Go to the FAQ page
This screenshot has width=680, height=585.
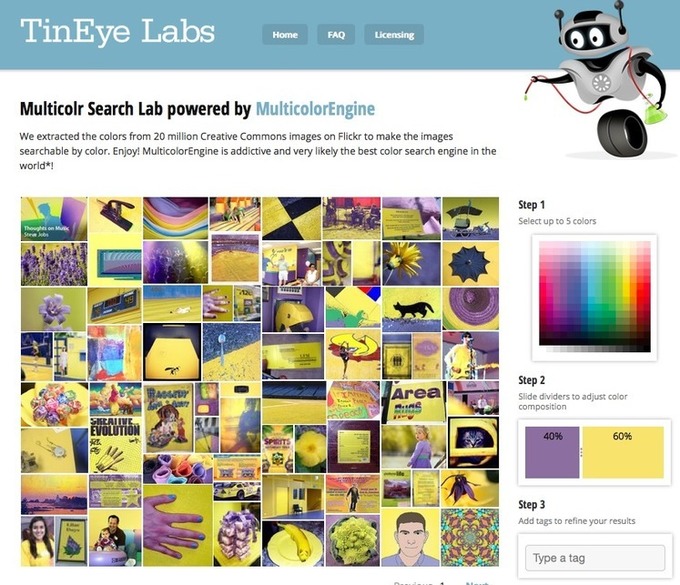(336, 35)
